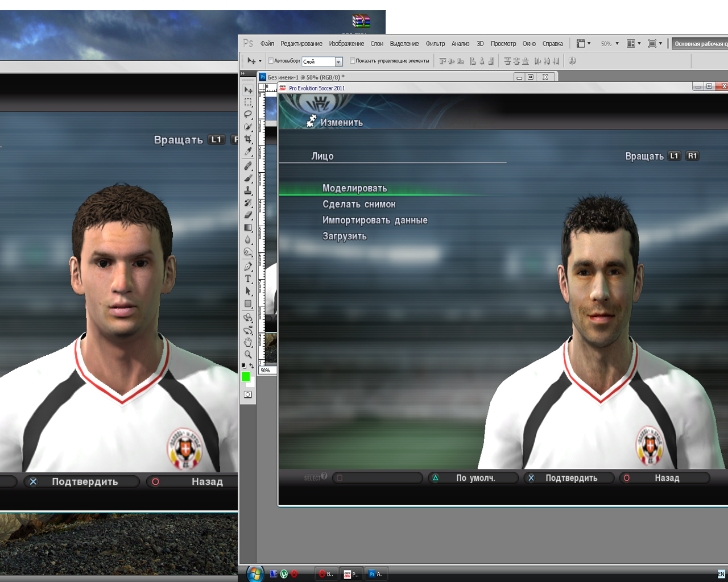Click the Основная рабочая среда workspace button
Image resolution: width=728 pixels, height=582 pixels.
(700, 44)
